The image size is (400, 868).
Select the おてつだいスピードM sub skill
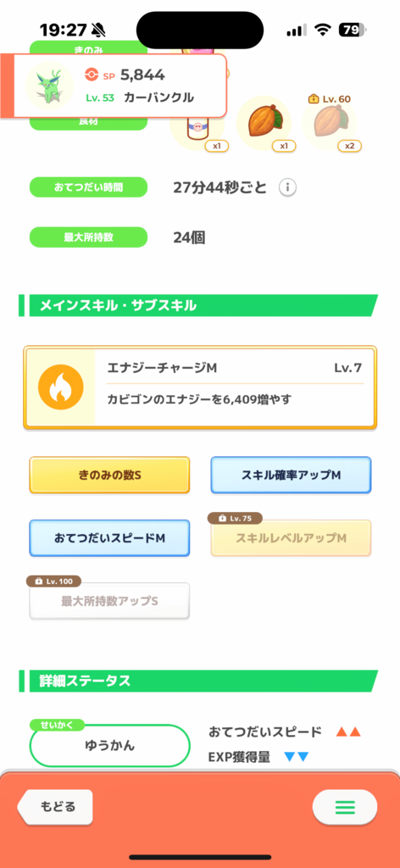pyautogui.click(x=109, y=537)
